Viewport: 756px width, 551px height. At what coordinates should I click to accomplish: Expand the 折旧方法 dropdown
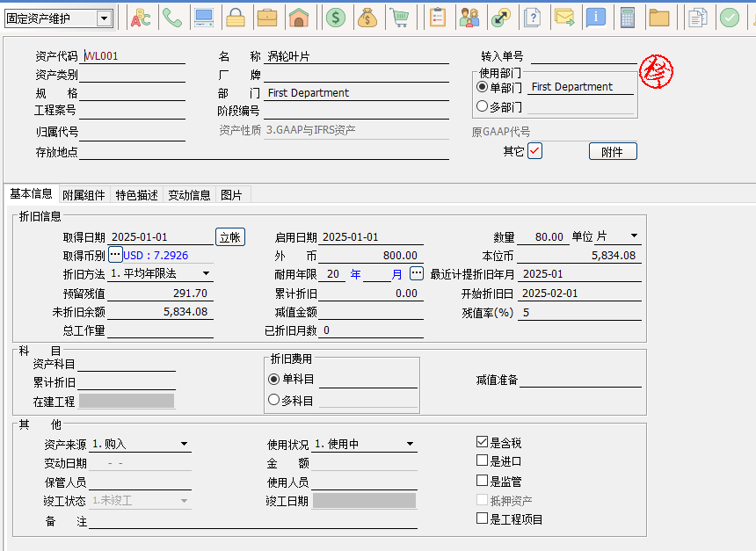[x=207, y=274]
